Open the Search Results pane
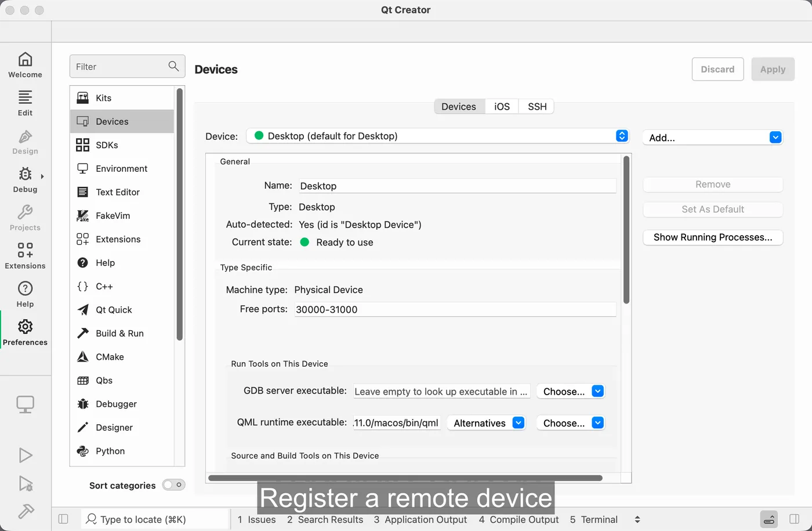This screenshot has width=812, height=531. click(x=325, y=519)
